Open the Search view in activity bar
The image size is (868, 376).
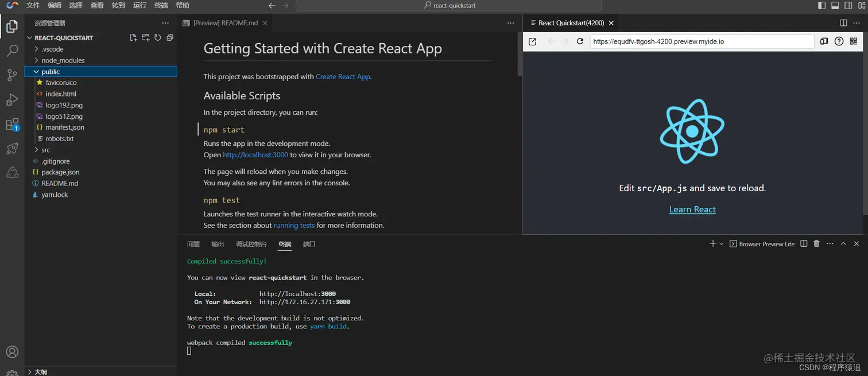[12, 51]
